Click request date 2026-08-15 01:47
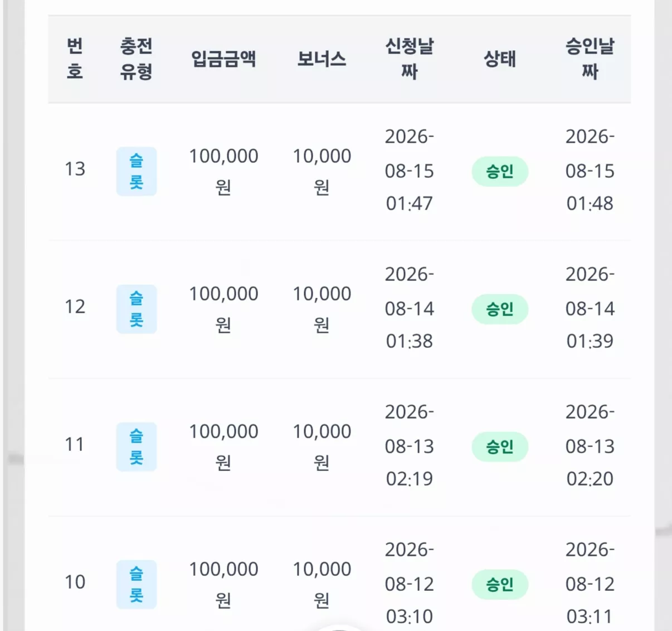The height and width of the screenshot is (631, 672). [x=410, y=170]
